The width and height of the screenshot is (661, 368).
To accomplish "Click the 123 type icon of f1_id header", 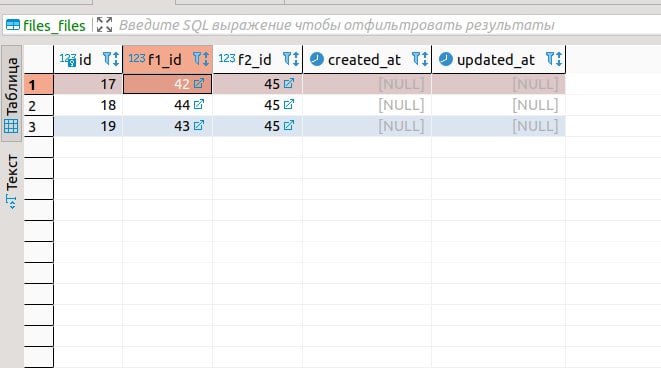I will tap(137, 59).
